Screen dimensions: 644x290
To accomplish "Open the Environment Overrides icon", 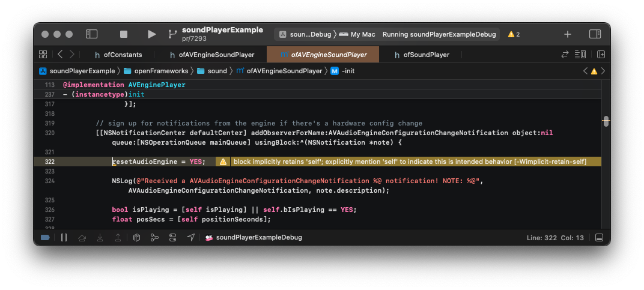I will point(172,237).
